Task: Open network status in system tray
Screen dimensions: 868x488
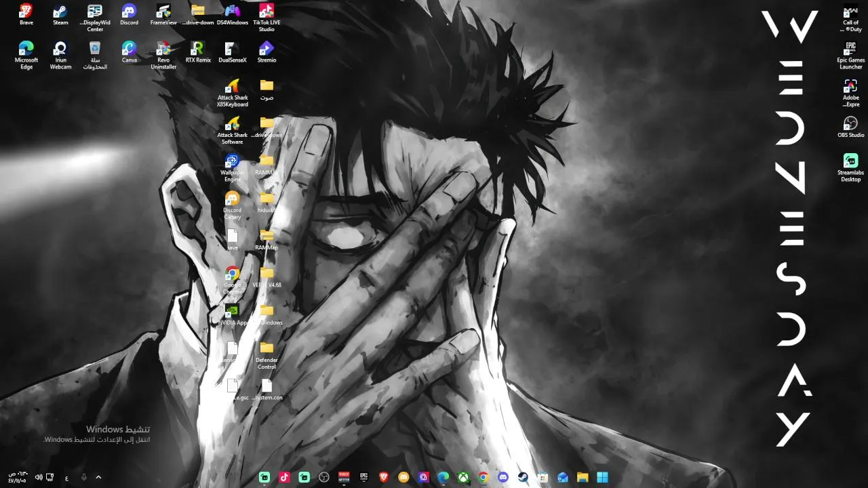Action: coord(50,477)
